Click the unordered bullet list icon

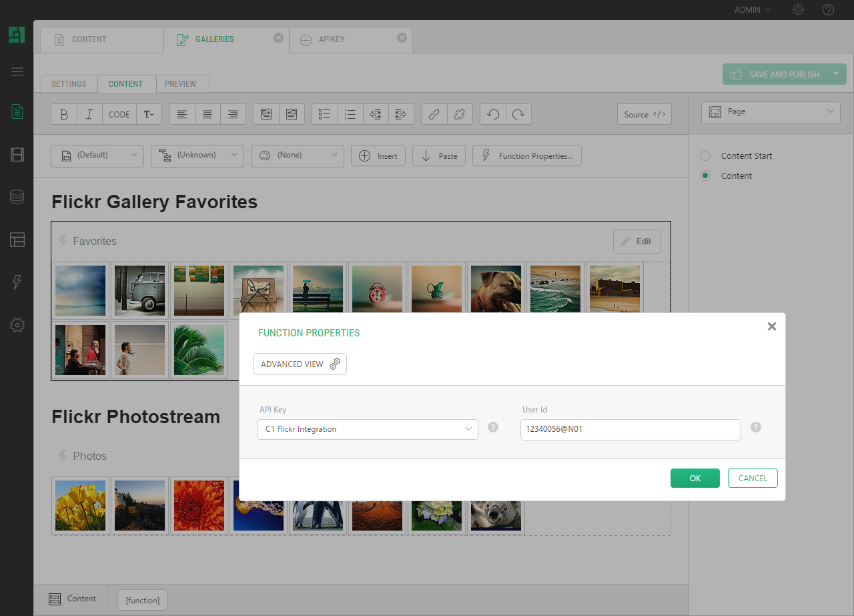point(325,114)
